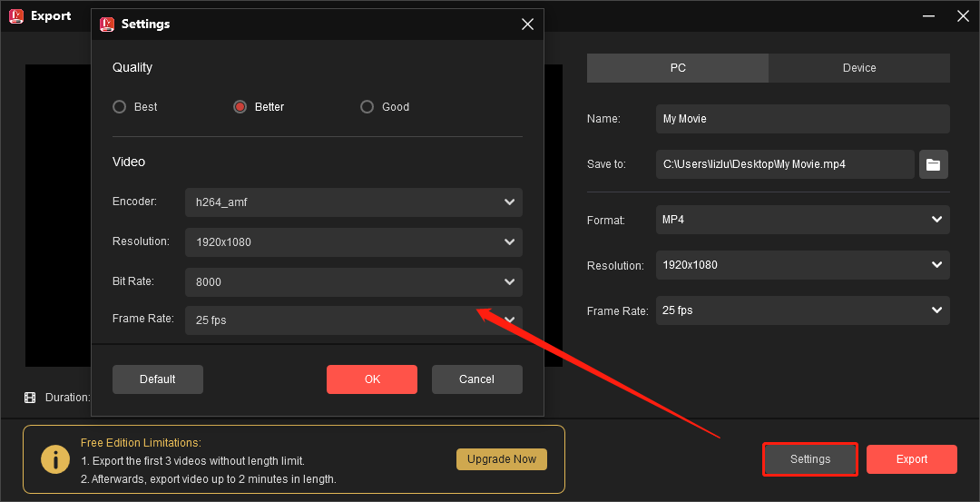Choose the Good quality radio button
Screen dimensions: 980x502
pyautogui.click(x=367, y=107)
